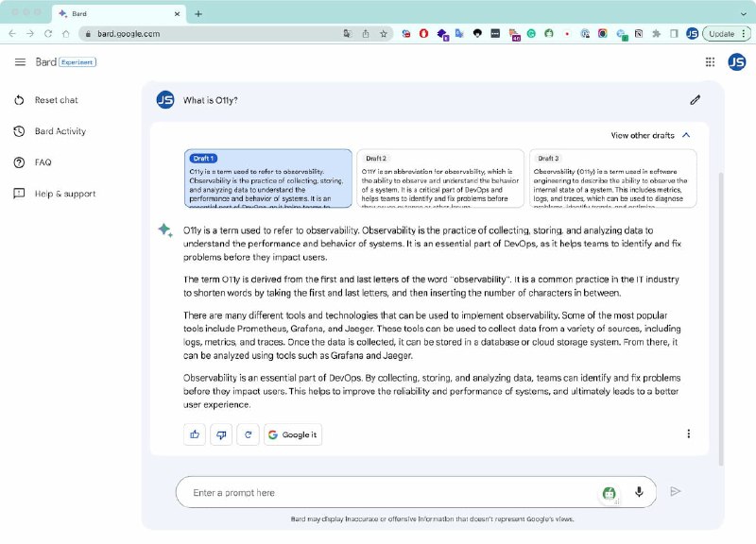Open Reset chat in sidebar
The image size is (756, 544).
tap(56, 100)
